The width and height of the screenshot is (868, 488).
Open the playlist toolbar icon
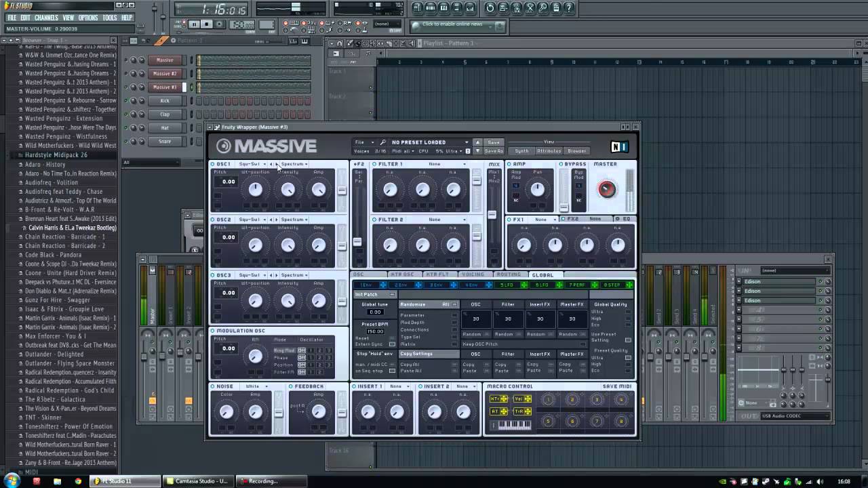[x=417, y=8]
